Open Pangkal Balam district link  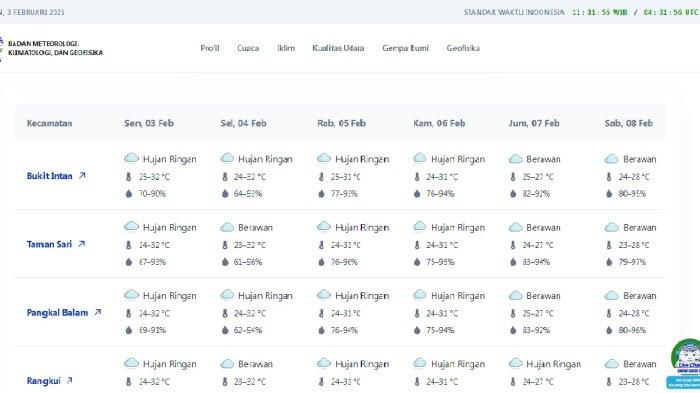pyautogui.click(x=58, y=313)
